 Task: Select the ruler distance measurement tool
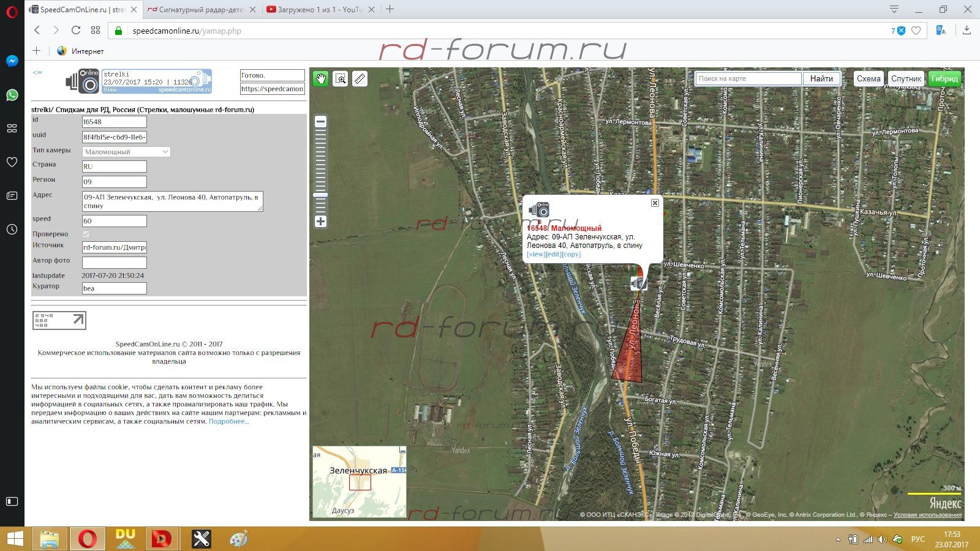(x=360, y=78)
